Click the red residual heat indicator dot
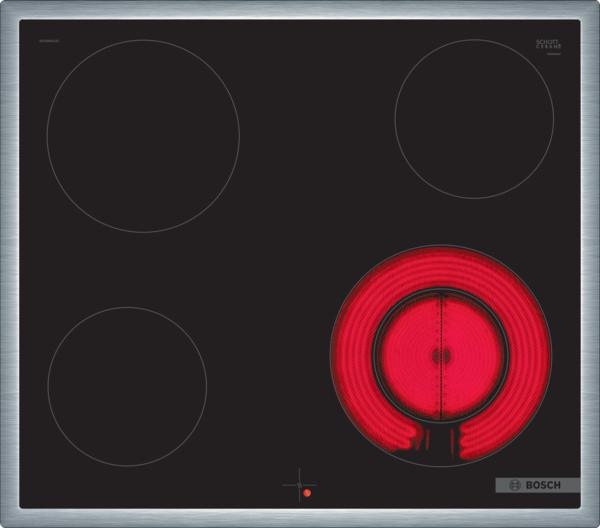Viewport: 600px width, 528px height. tap(307, 493)
